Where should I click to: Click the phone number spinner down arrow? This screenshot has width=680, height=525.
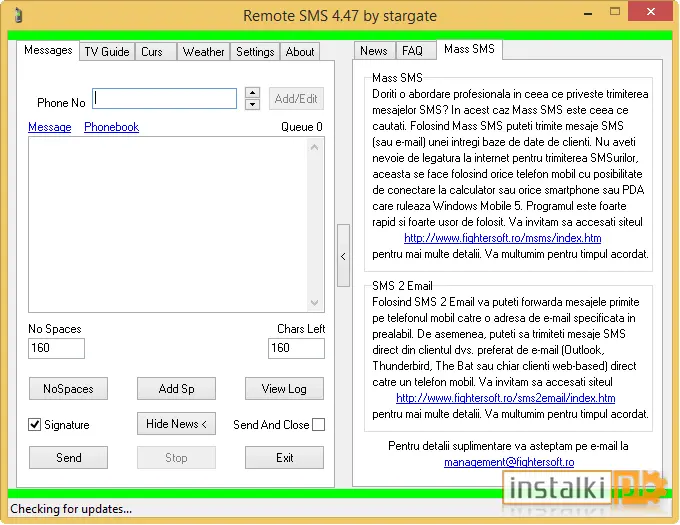pos(252,104)
